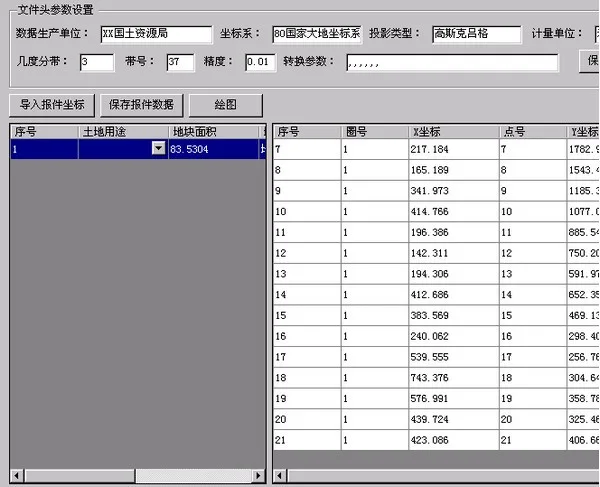Click the 精度 field containing 0.01
This screenshot has width=600, height=487.
(260, 62)
